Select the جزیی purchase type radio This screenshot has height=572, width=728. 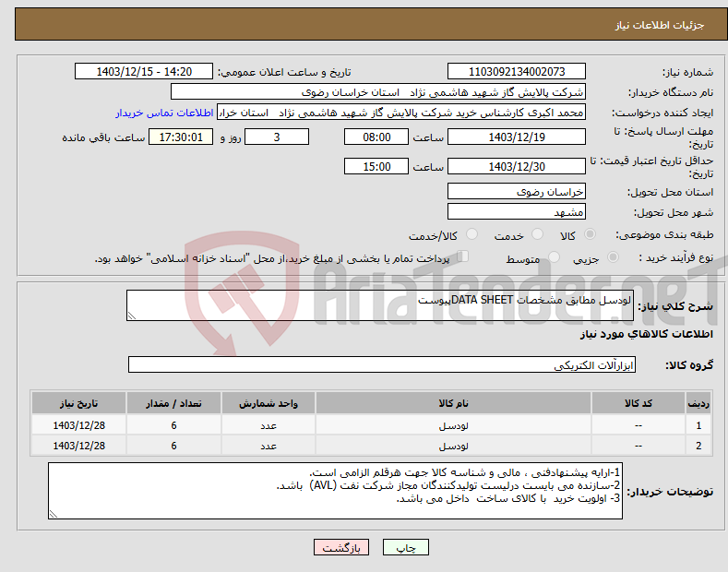(x=613, y=256)
